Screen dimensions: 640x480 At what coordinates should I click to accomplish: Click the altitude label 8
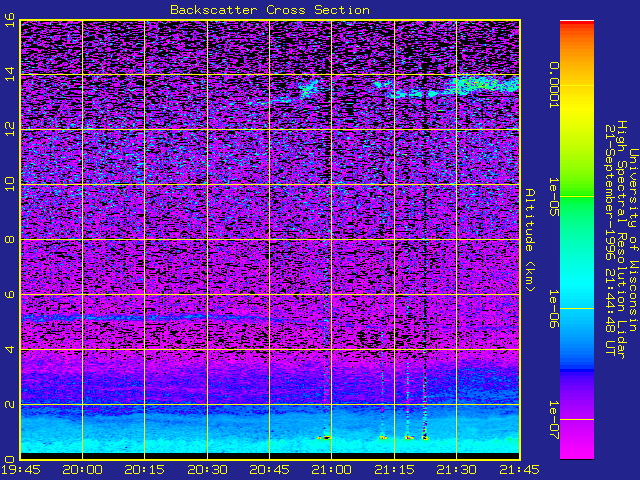click(x=10, y=240)
